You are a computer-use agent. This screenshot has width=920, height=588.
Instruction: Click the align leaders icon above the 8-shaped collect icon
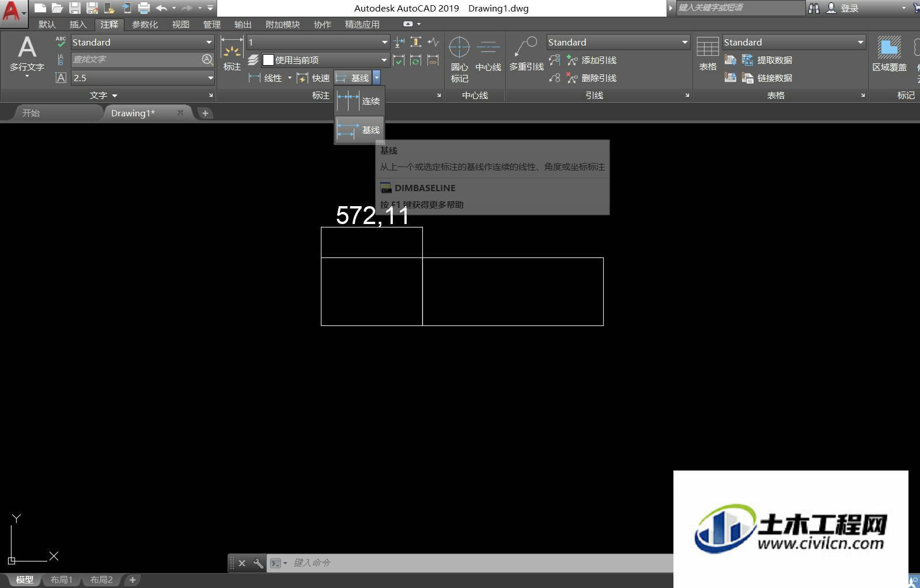click(554, 60)
